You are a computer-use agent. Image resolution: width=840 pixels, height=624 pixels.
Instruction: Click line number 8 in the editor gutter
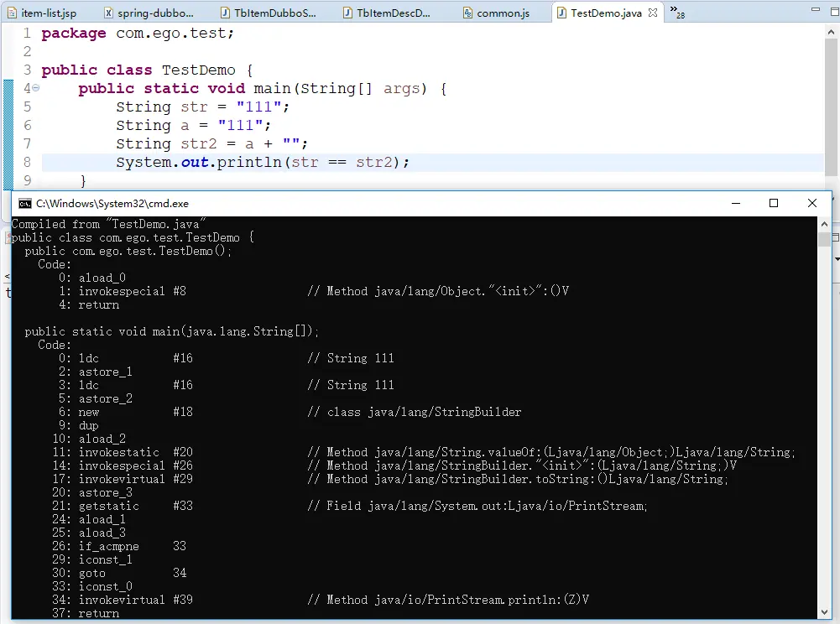28,163
